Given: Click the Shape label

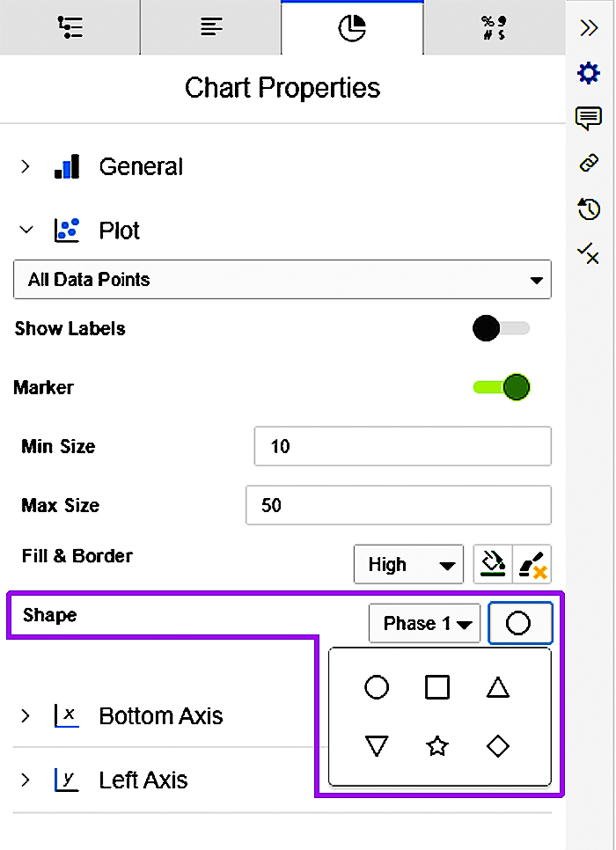Looking at the screenshot, I should [50, 615].
